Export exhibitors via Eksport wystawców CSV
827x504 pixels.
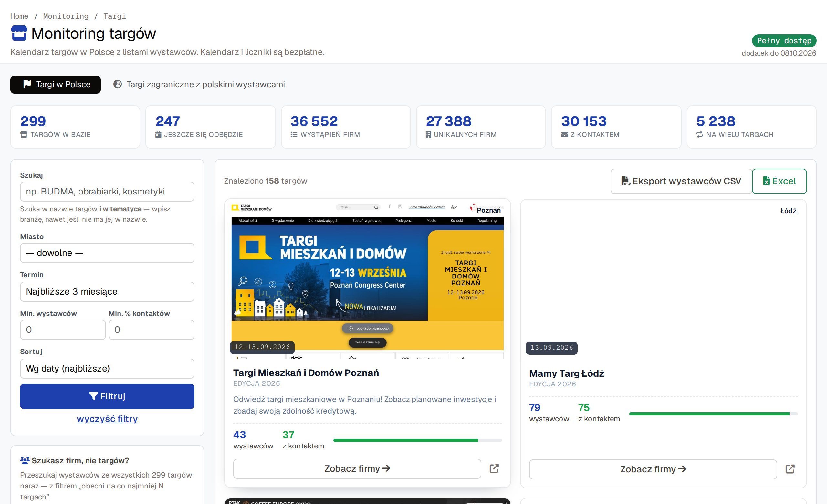coord(681,181)
